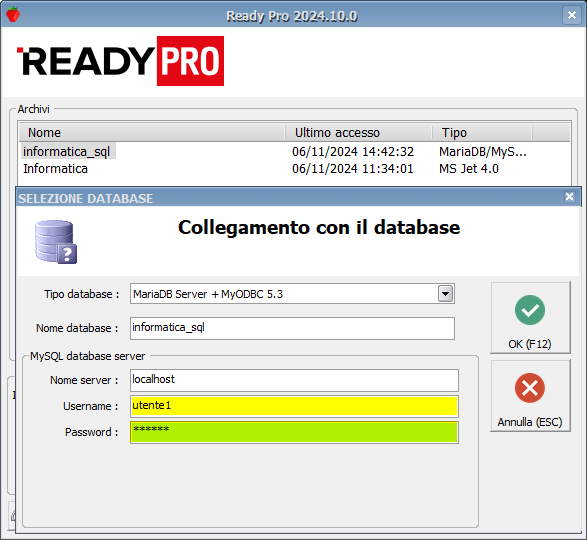Sort by the Nome column header
This screenshot has width=587, height=540.
pos(152,133)
